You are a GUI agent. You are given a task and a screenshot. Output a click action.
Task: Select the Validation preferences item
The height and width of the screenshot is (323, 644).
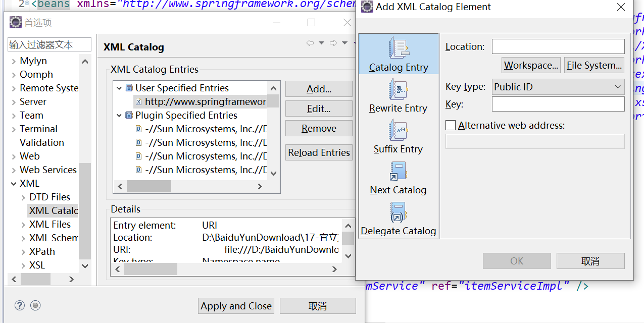(x=42, y=142)
